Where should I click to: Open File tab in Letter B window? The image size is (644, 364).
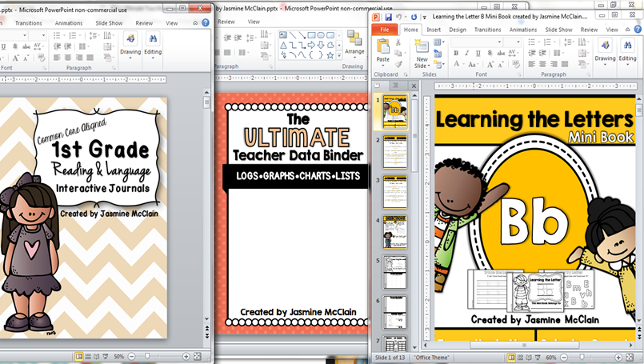point(385,30)
